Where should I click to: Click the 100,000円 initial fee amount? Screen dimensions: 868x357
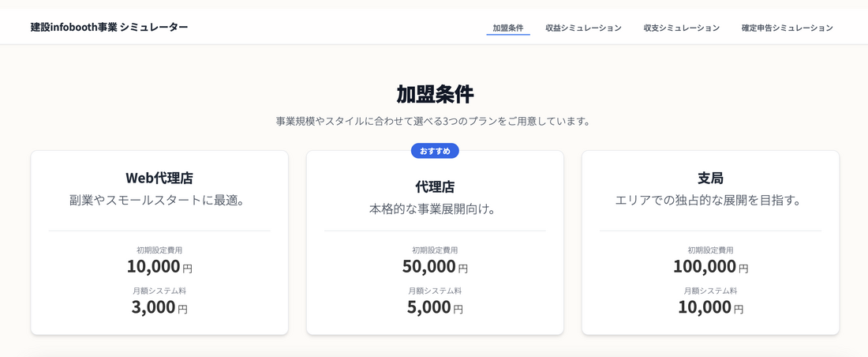click(711, 267)
